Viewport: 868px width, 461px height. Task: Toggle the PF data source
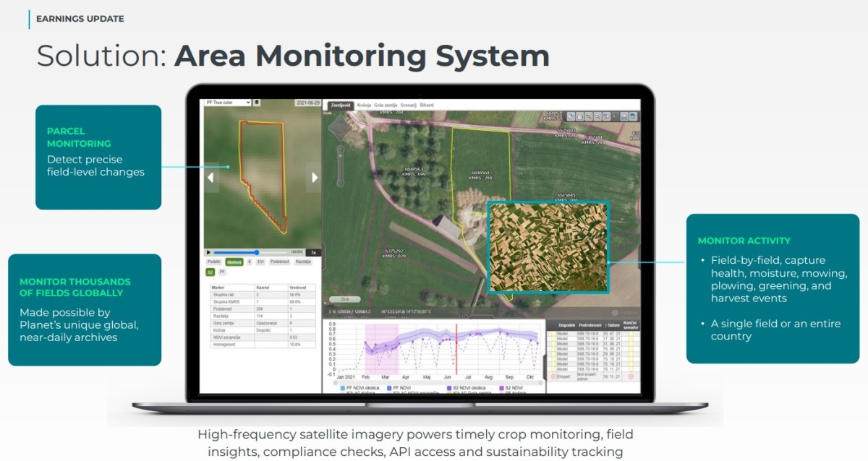tap(222, 272)
